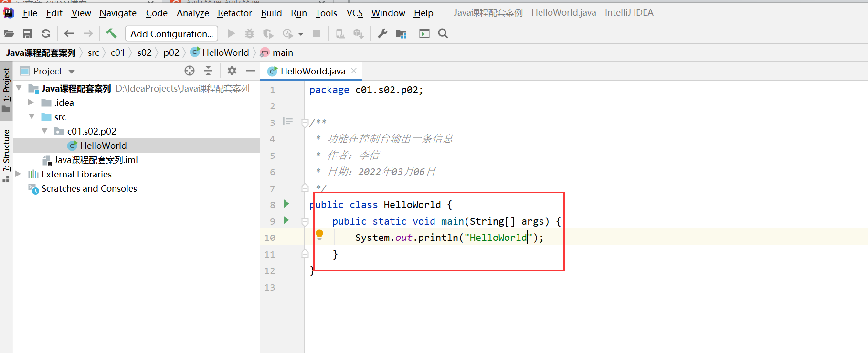Open the VCS menu
Viewport: 868px width, 353px height.
355,13
